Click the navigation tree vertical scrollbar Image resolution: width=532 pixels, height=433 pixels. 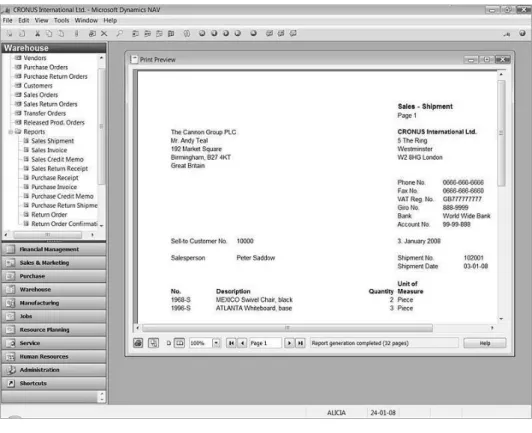pyautogui.click(x=101, y=126)
